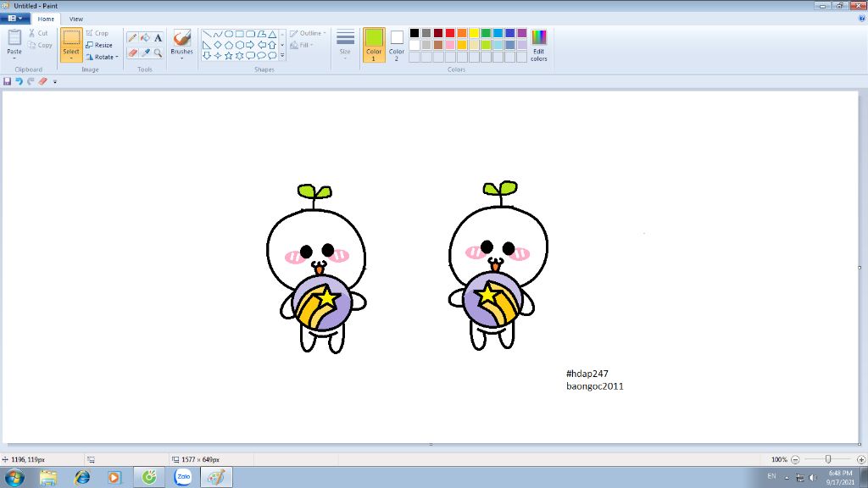Select the Four-point star shape
Screen dimensions: 868x488
tap(218, 55)
